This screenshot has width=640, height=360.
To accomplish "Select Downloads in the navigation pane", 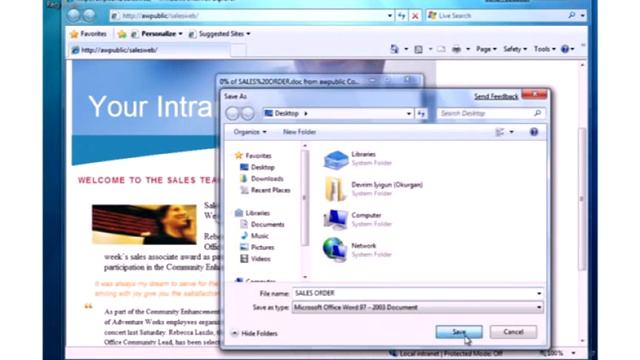I will (262, 178).
